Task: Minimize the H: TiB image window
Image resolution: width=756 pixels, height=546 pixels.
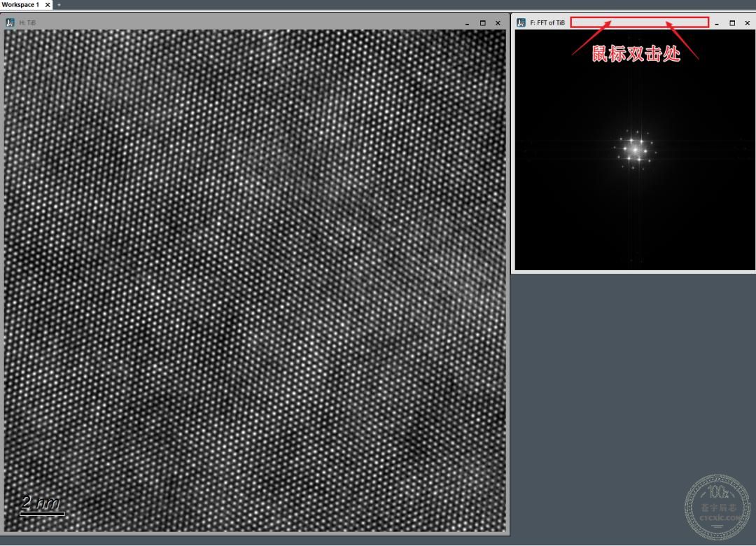Action: pyautogui.click(x=467, y=23)
